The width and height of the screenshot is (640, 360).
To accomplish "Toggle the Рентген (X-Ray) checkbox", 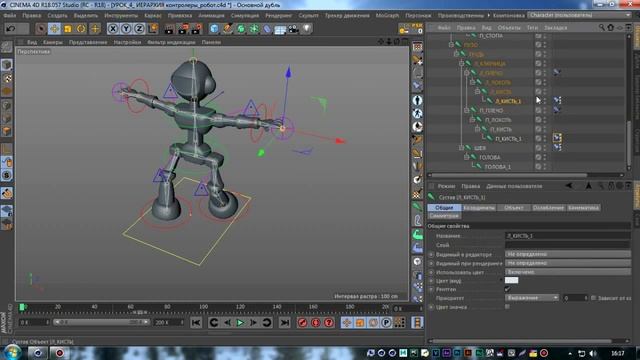I will (507, 289).
